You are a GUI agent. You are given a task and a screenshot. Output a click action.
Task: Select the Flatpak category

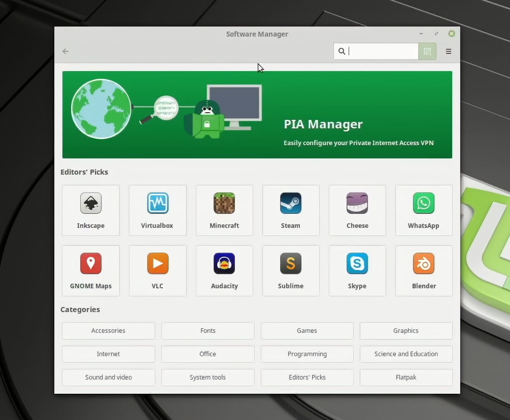click(x=406, y=377)
